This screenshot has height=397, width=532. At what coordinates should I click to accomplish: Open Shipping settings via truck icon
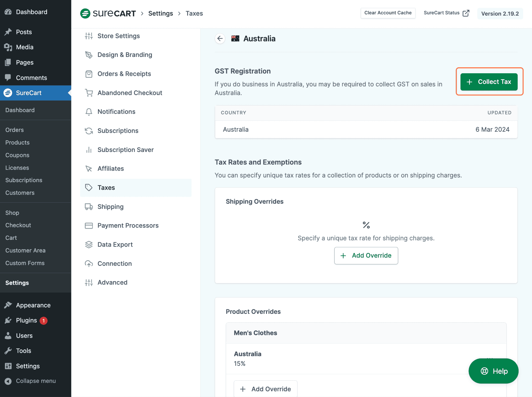click(89, 207)
